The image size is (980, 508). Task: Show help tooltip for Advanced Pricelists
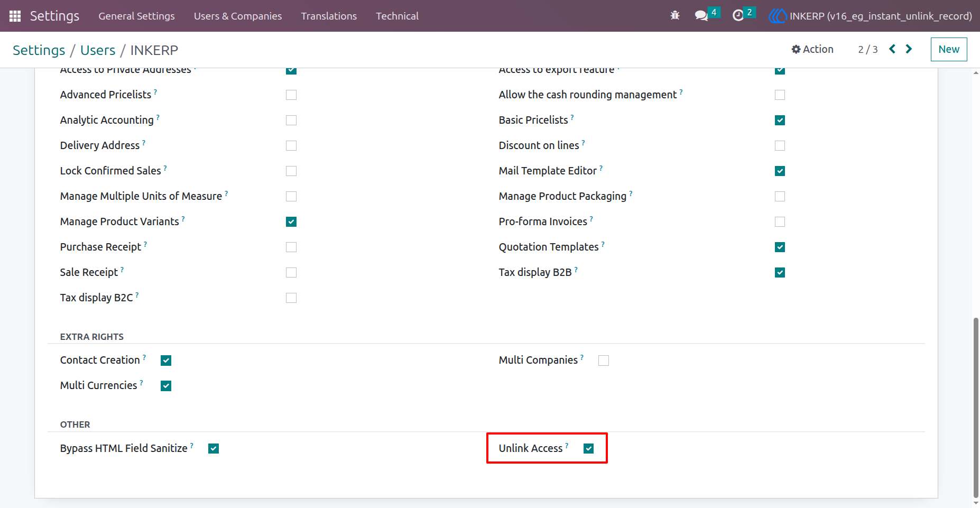click(155, 92)
